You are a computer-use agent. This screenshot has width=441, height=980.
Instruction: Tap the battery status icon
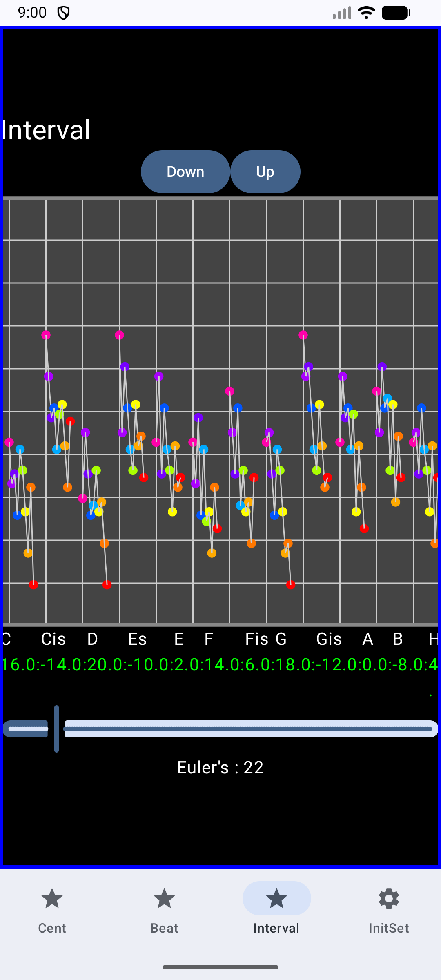(x=396, y=13)
